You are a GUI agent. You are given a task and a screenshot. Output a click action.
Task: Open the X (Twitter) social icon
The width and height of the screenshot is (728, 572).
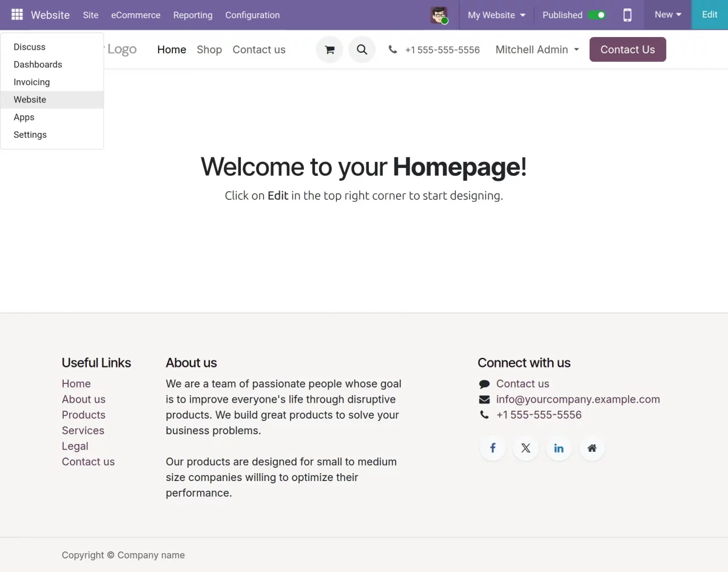click(x=525, y=448)
